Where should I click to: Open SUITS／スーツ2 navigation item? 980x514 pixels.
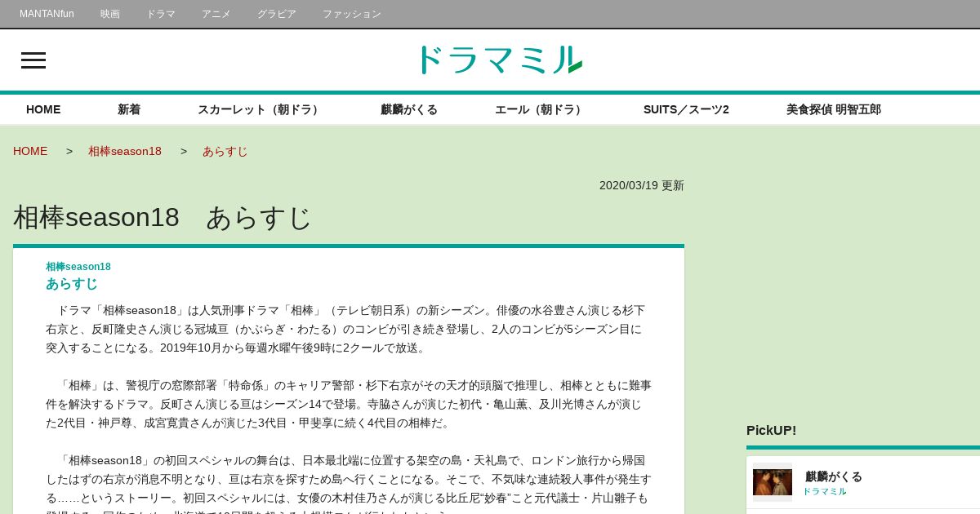(686, 109)
